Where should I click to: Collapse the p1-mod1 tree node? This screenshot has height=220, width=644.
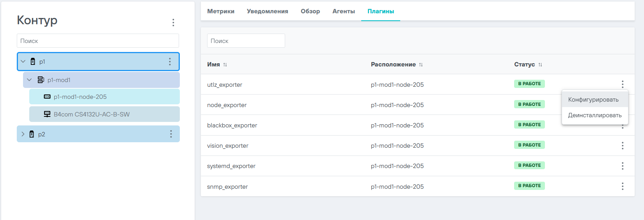click(x=29, y=80)
